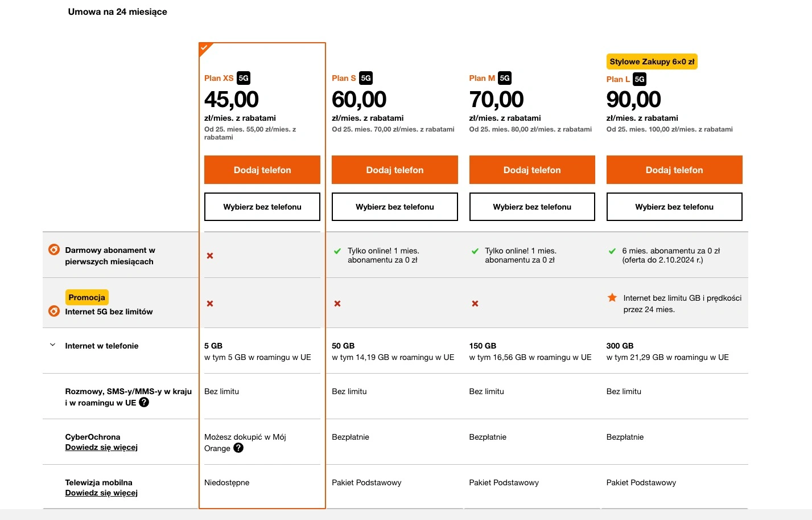Click the 5G badge next to Plan XS

[x=244, y=78]
